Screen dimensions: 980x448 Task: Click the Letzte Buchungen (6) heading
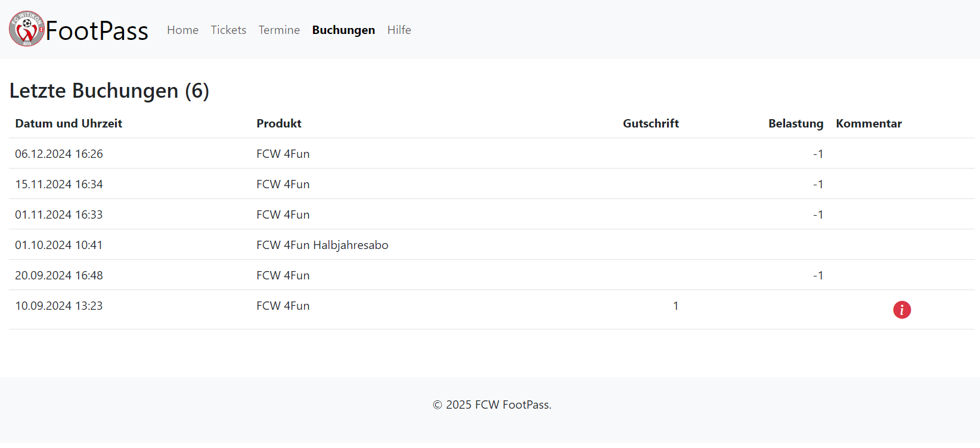(109, 91)
